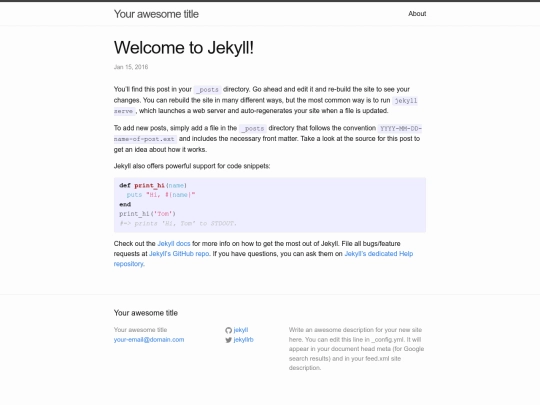540x405 pixels.
Task: Click the 'puts "Hi, #{name}"' code line
Action: click(x=161, y=195)
